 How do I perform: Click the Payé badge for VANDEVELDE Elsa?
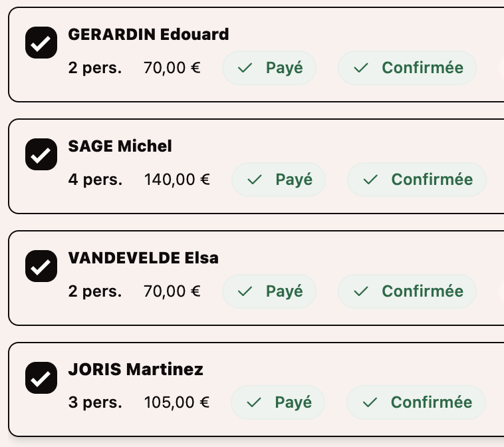pyautogui.click(x=269, y=291)
